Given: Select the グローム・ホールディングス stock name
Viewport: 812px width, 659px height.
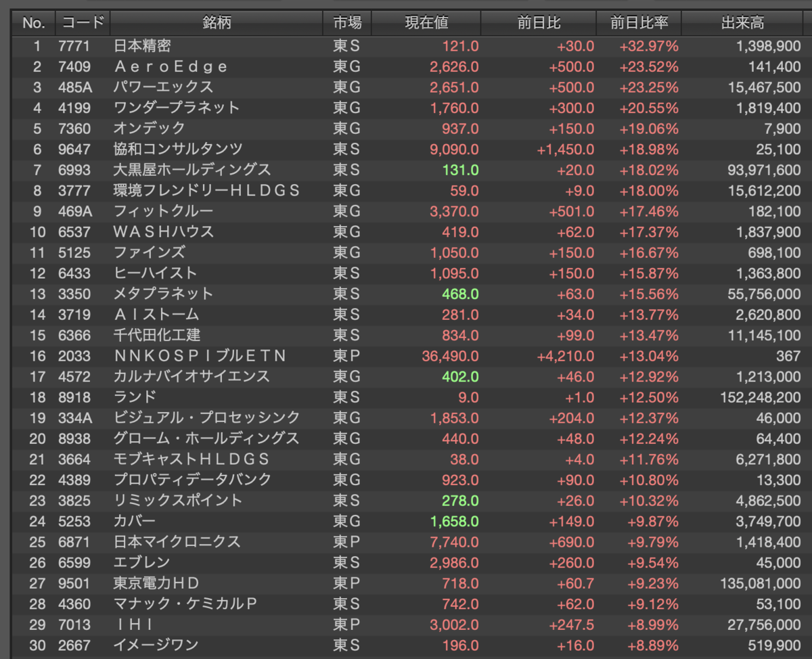Looking at the screenshot, I should click(206, 438).
